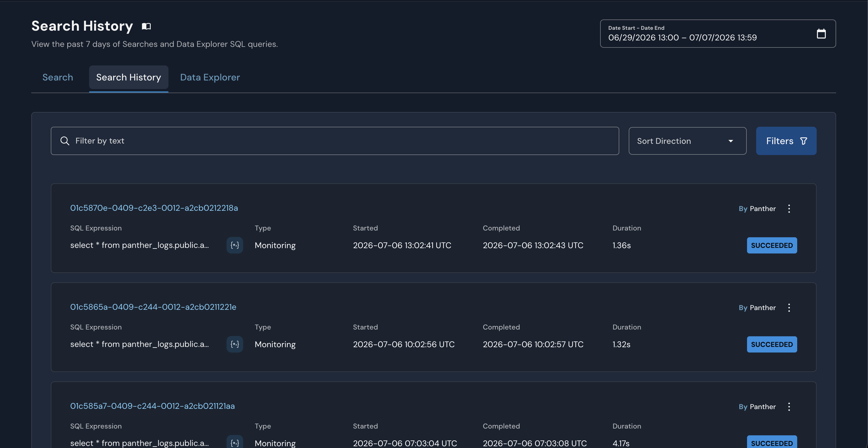This screenshot has height=448, width=868.
Task: Click the Search History page heading
Action: 82,26
